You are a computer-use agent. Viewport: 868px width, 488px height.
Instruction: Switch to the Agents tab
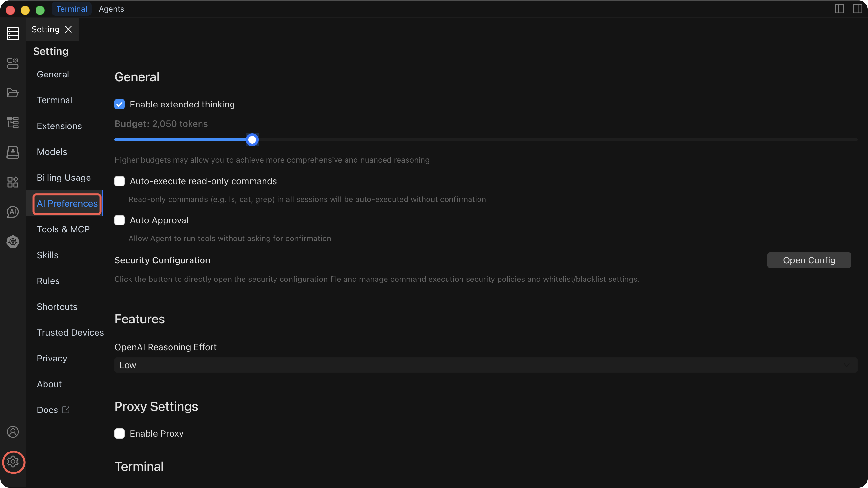[x=111, y=9]
